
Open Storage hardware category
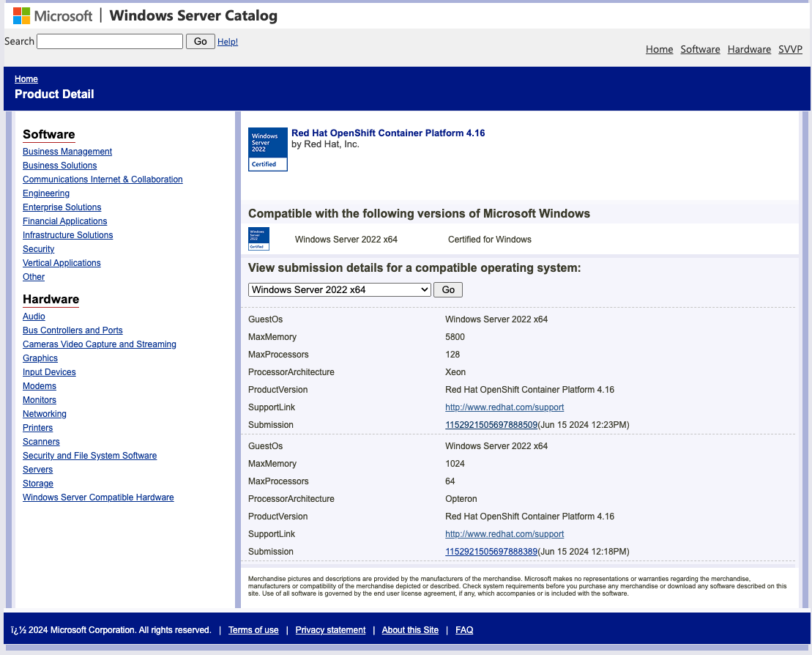(x=38, y=484)
